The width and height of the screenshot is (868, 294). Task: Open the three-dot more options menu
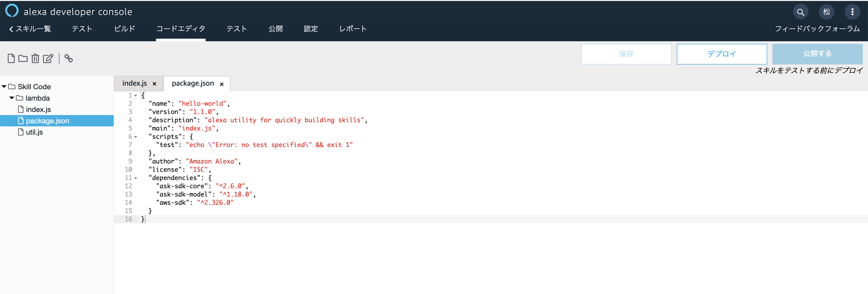coord(852,12)
